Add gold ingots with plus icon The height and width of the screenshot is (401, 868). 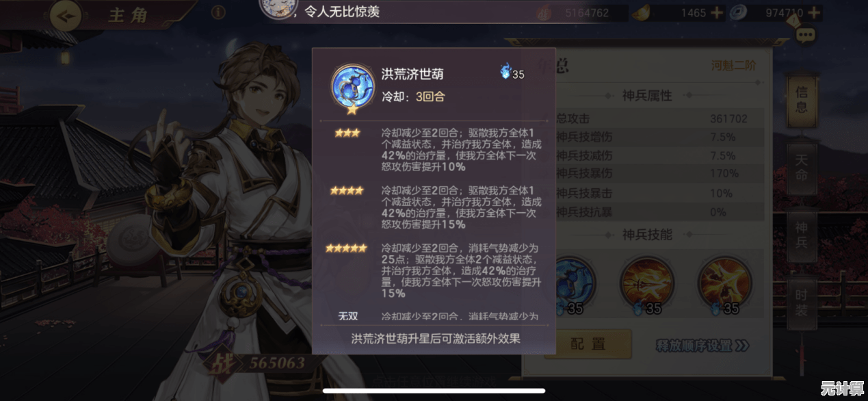pyautogui.click(x=716, y=12)
